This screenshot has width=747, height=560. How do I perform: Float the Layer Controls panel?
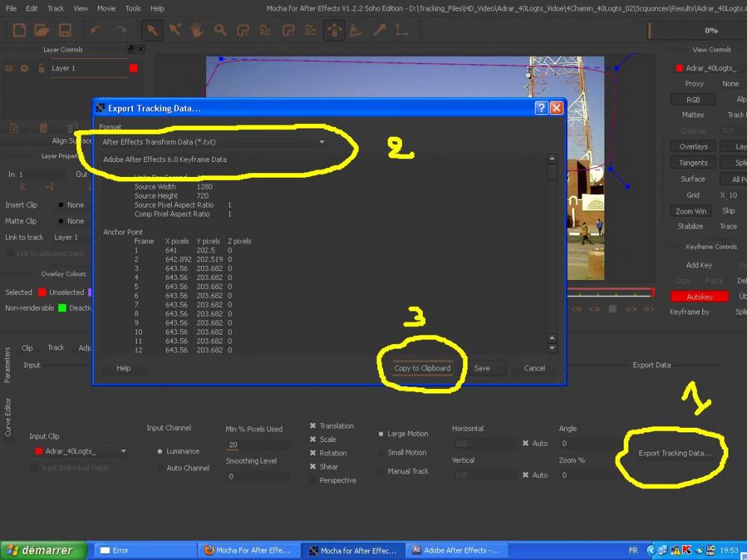(131, 49)
